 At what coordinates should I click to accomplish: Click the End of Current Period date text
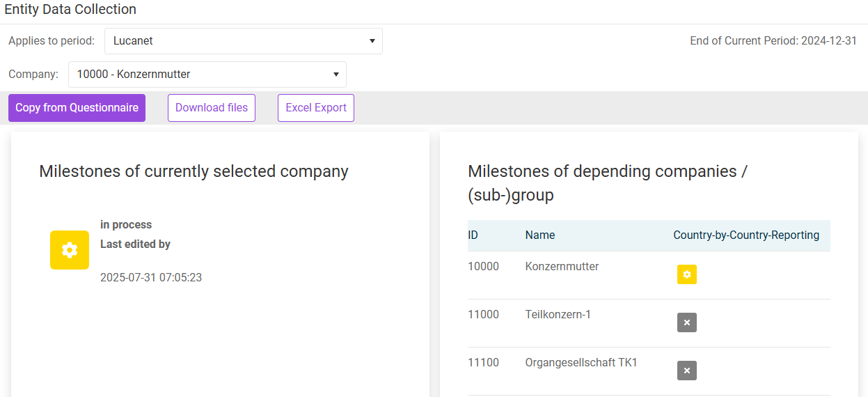(773, 41)
